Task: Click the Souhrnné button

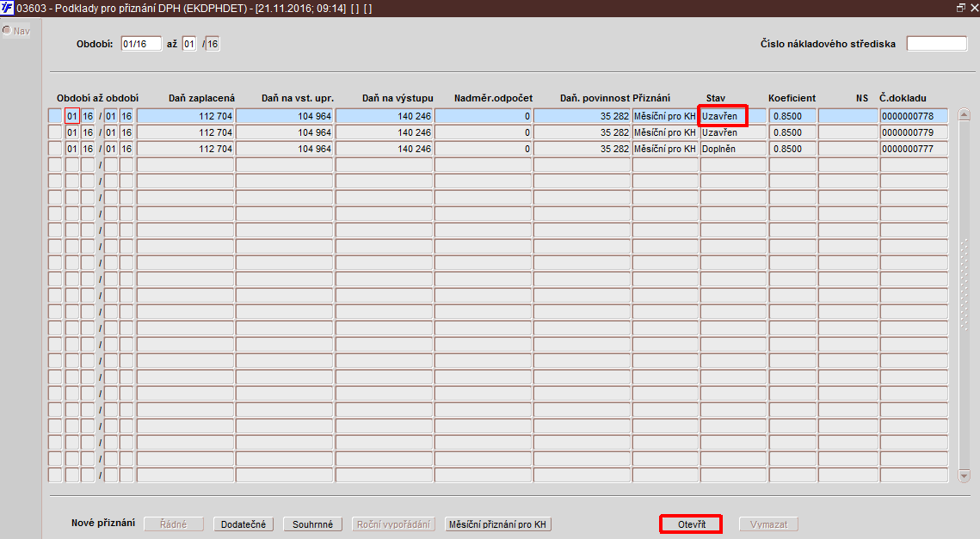Action: [x=312, y=524]
